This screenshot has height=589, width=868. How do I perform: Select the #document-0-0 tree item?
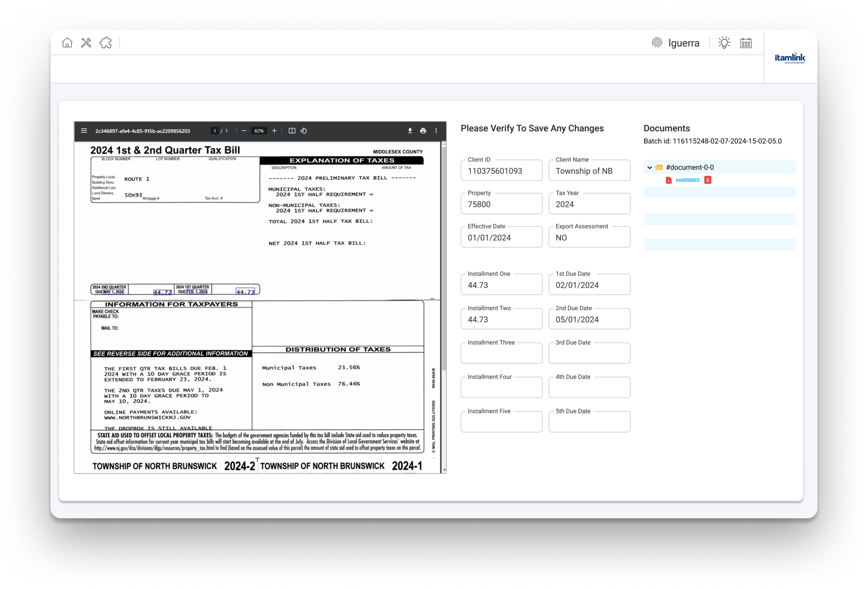690,167
